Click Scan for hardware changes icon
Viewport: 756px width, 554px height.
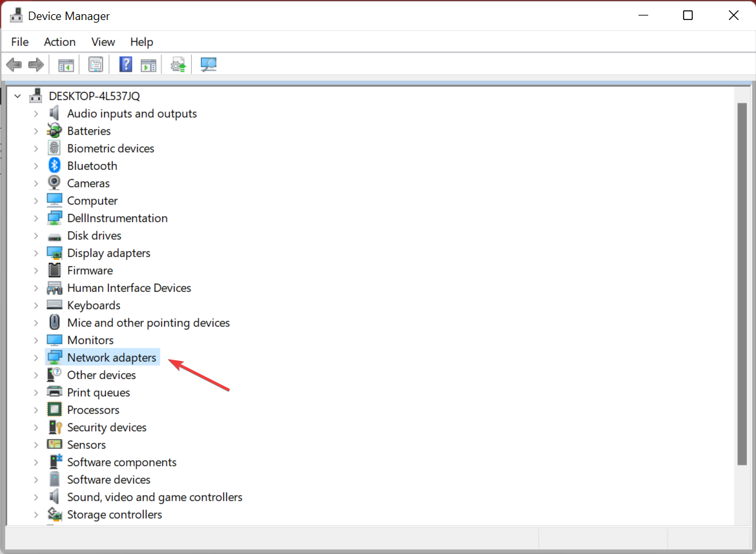tap(209, 65)
